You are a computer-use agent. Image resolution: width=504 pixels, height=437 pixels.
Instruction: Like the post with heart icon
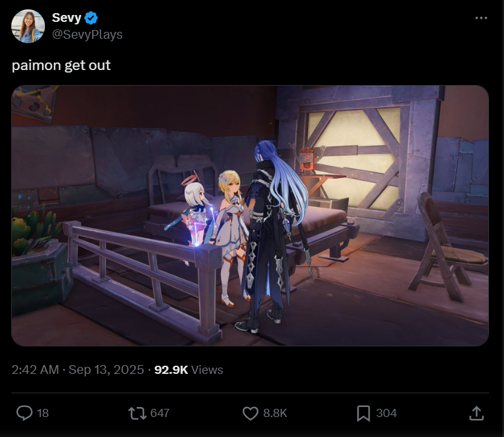point(250,413)
